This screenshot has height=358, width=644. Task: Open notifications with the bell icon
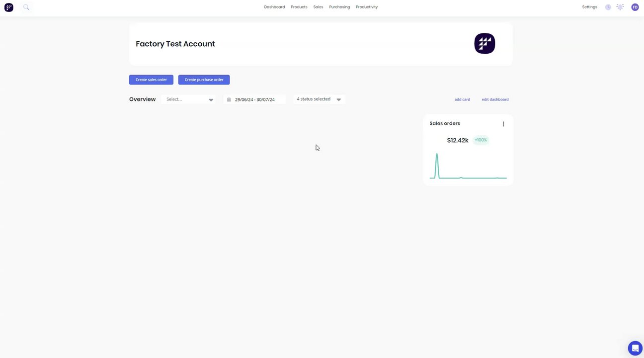coord(620,7)
